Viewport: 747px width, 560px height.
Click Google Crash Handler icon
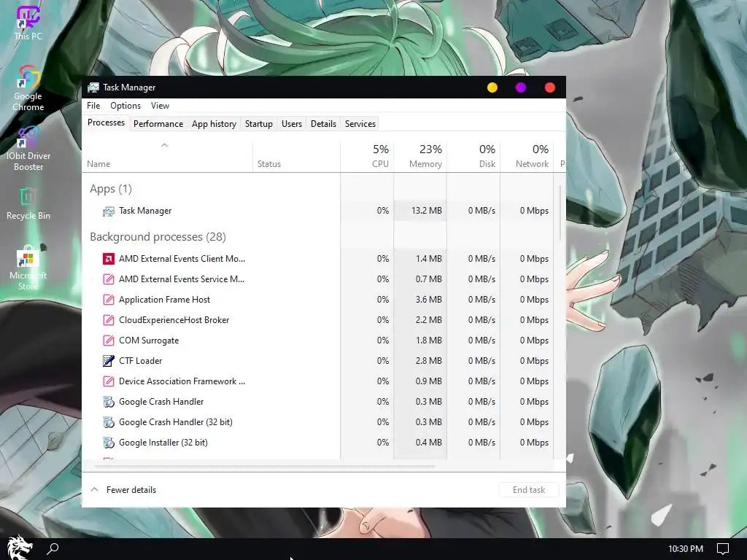click(x=109, y=402)
